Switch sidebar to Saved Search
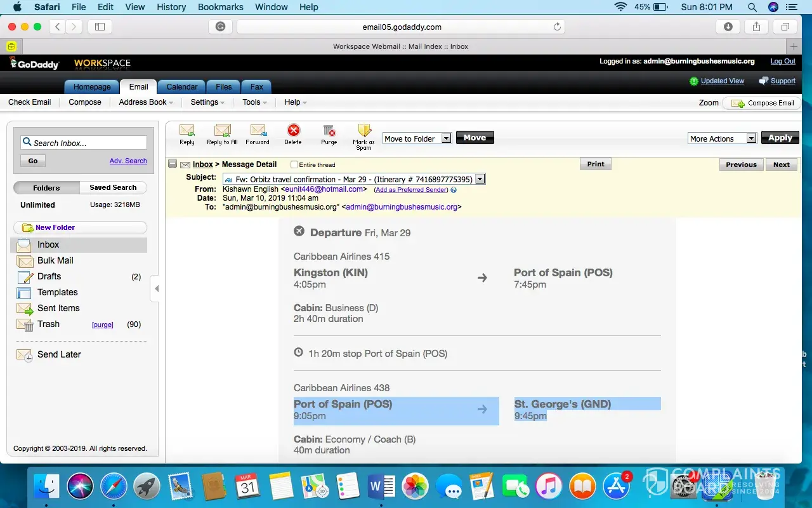The height and width of the screenshot is (508, 812). pyautogui.click(x=113, y=187)
